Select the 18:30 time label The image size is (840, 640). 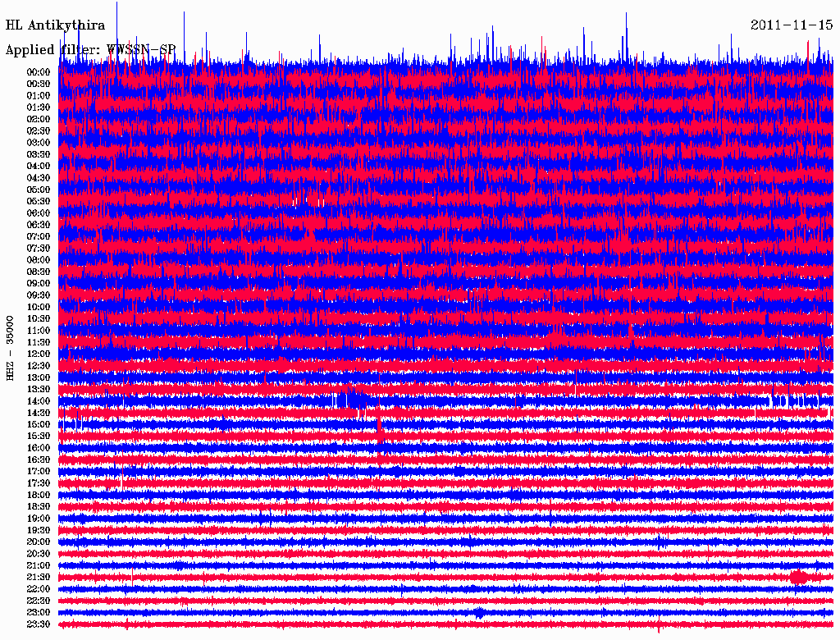(x=39, y=507)
